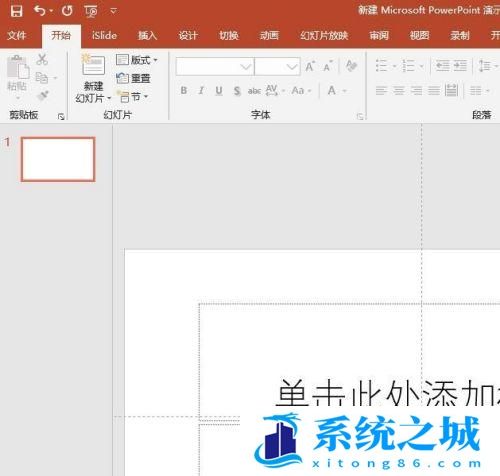This screenshot has width=500, height=476.
Task: Open the 版式 (Layout) dropdown
Action: pos(137,60)
